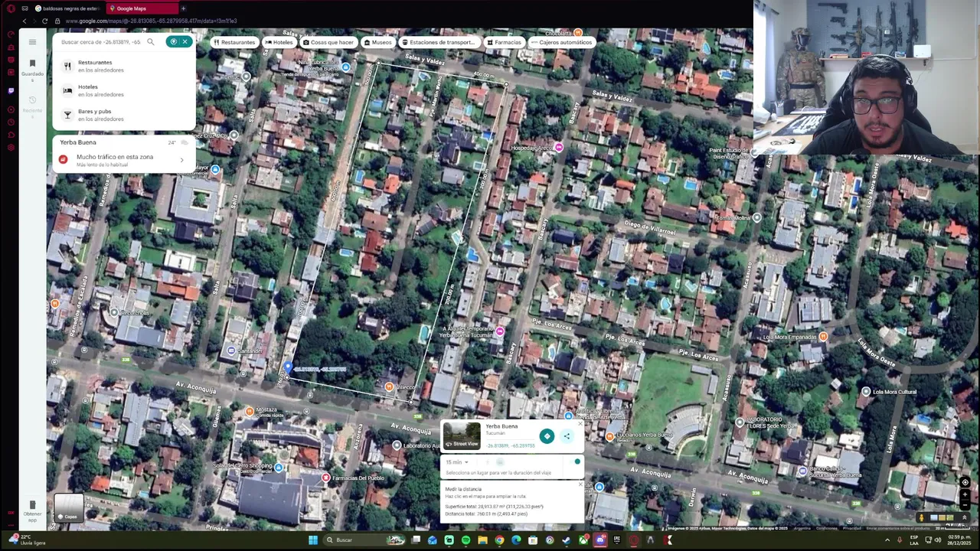The height and width of the screenshot is (551, 980).
Task: Zoom out with the minus button
Action: tap(965, 506)
